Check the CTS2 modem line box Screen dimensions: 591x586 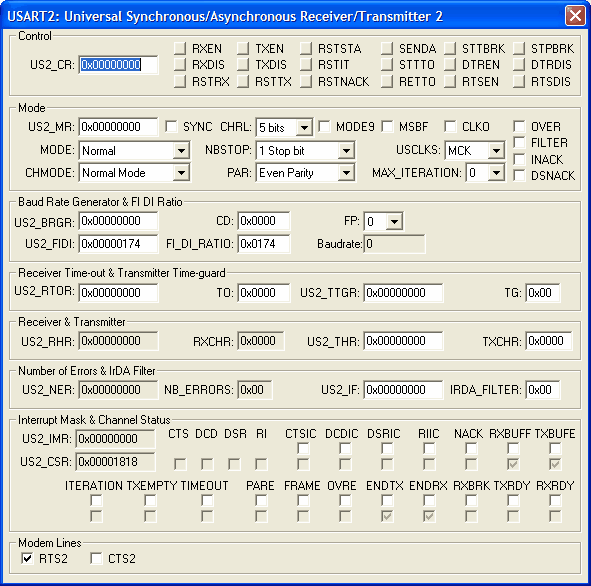(96, 558)
